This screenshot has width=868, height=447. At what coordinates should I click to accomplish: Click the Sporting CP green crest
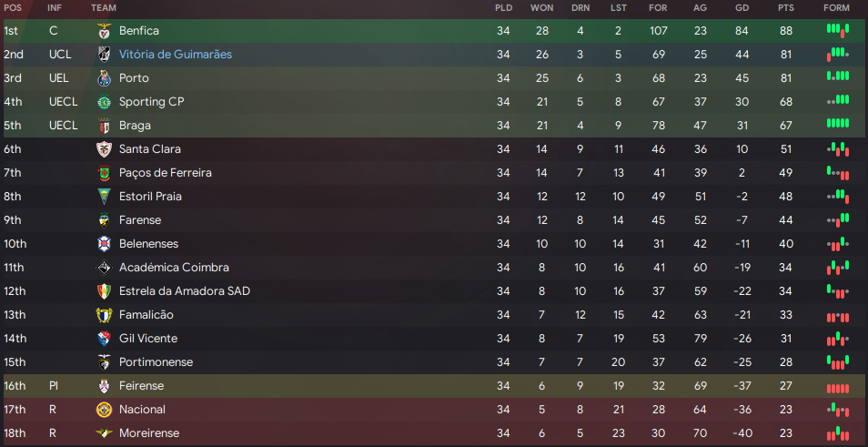[104, 102]
